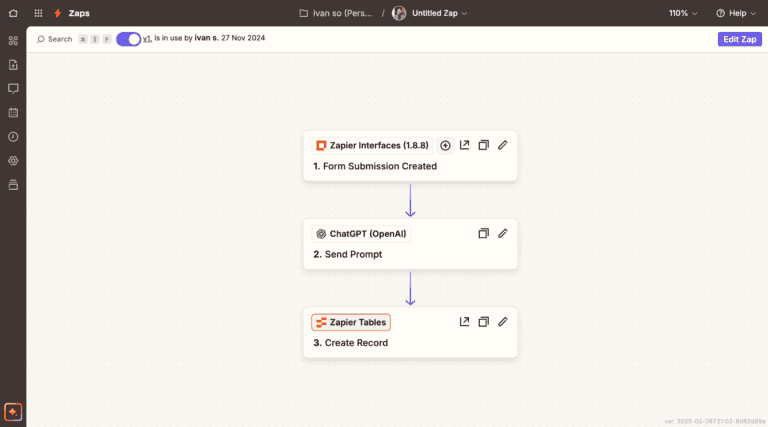This screenshot has height=427, width=768.
Task: Click the Edit Zap button
Action: (739, 39)
